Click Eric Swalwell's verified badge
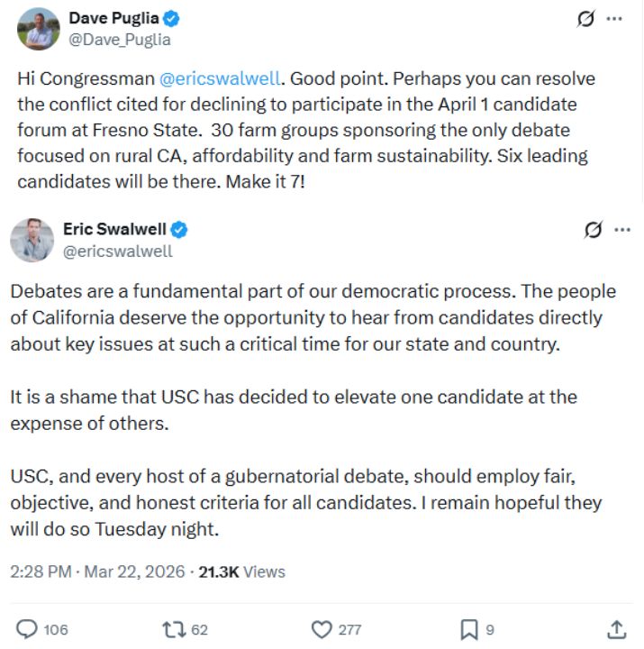Screen dimensions: 644x649 [179, 230]
